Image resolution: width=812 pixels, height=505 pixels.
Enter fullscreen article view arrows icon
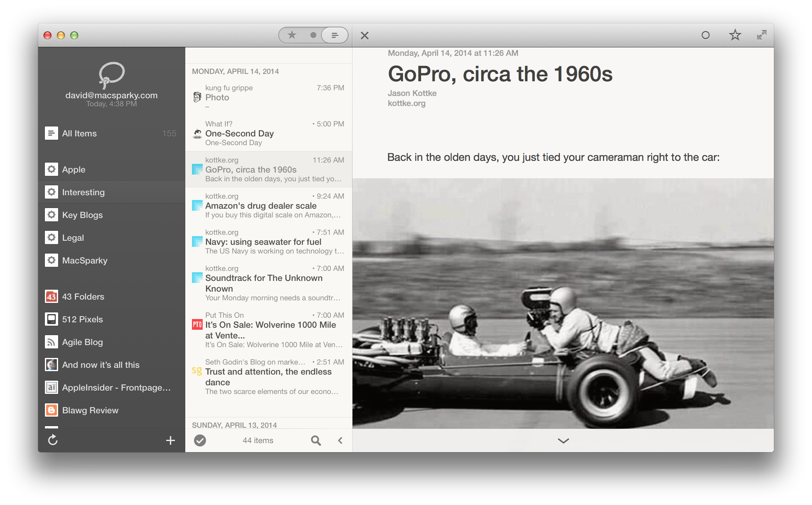point(762,35)
